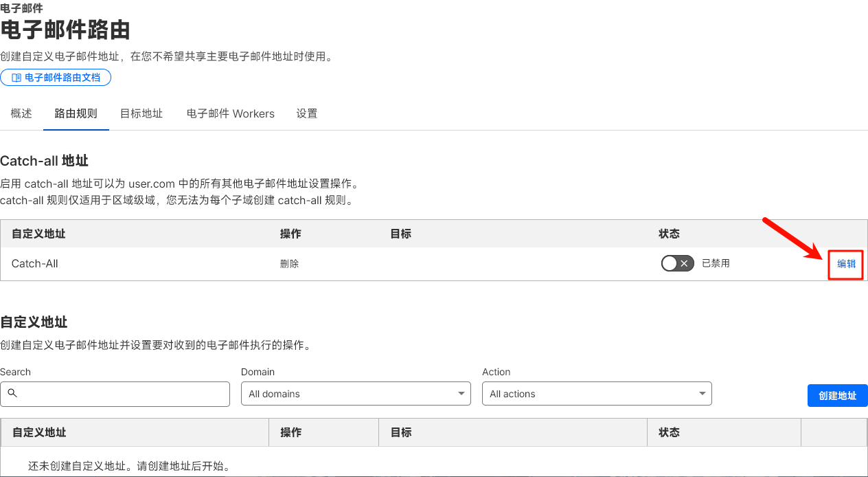Go to the 电子邮件 Workers tab
Image resolution: width=868 pixels, height=477 pixels.
coord(231,113)
